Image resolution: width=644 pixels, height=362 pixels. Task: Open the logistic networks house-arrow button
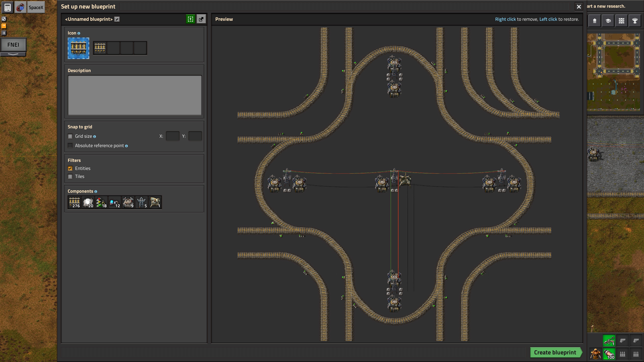595,21
